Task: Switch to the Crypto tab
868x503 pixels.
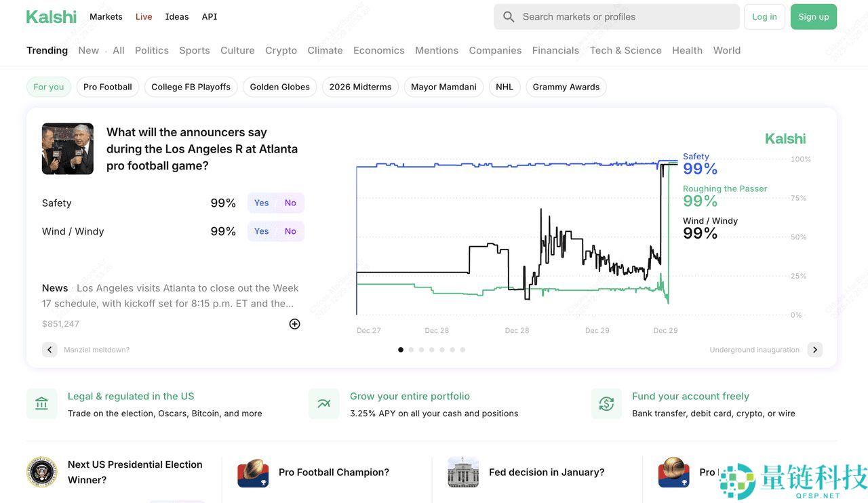Action: coord(281,50)
